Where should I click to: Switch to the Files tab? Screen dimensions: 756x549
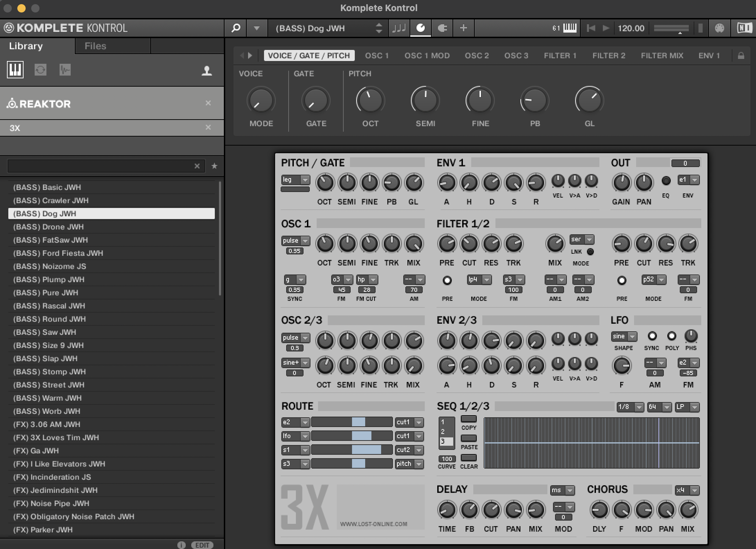95,46
